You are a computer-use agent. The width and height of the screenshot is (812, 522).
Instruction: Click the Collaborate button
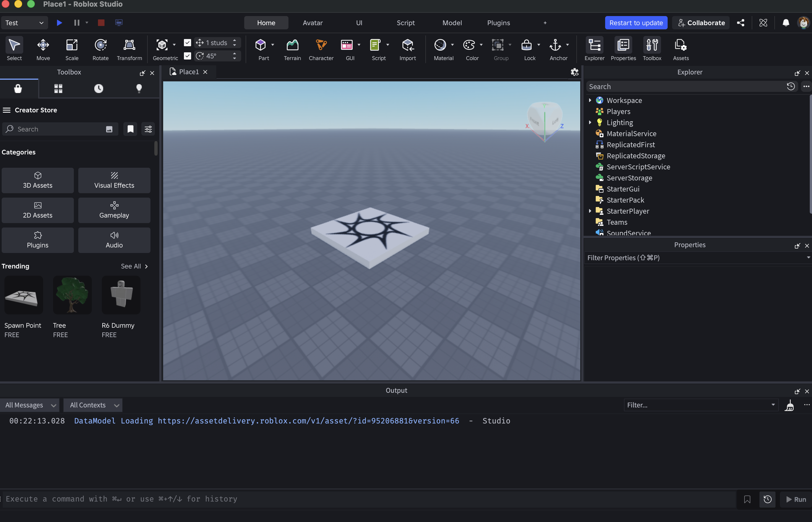(x=701, y=23)
